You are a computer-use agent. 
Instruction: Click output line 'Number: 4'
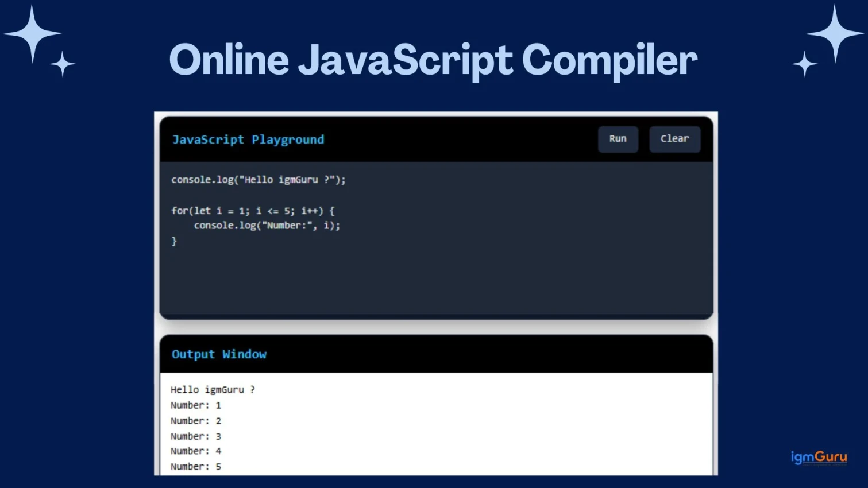coord(196,451)
